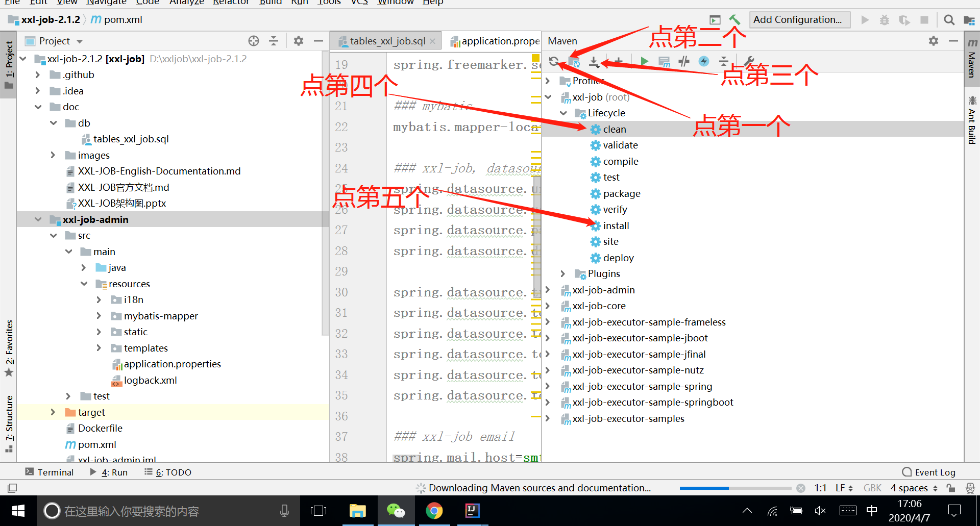
Task: Run selected Maven build with green play
Action: point(644,62)
